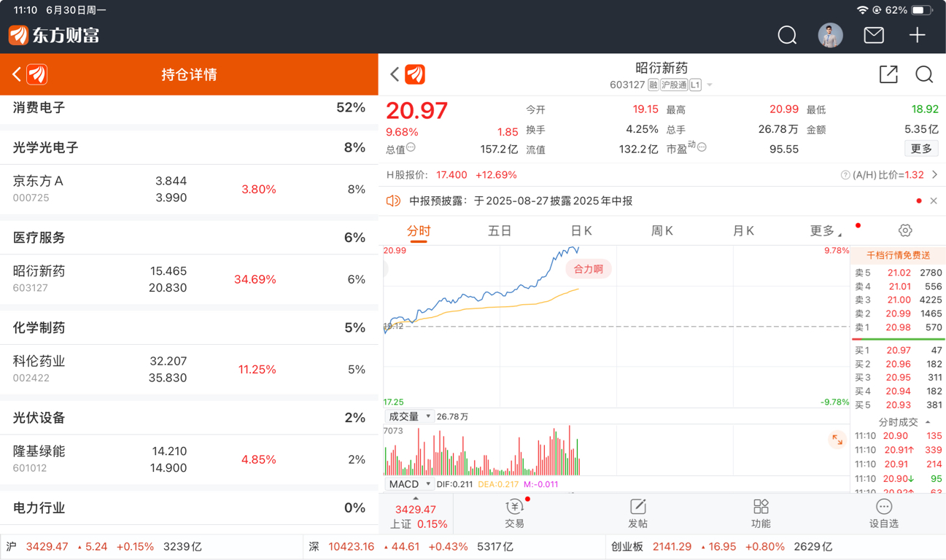Expand the stock code 603127 dropdown
The width and height of the screenshot is (946, 560).
tap(710, 85)
